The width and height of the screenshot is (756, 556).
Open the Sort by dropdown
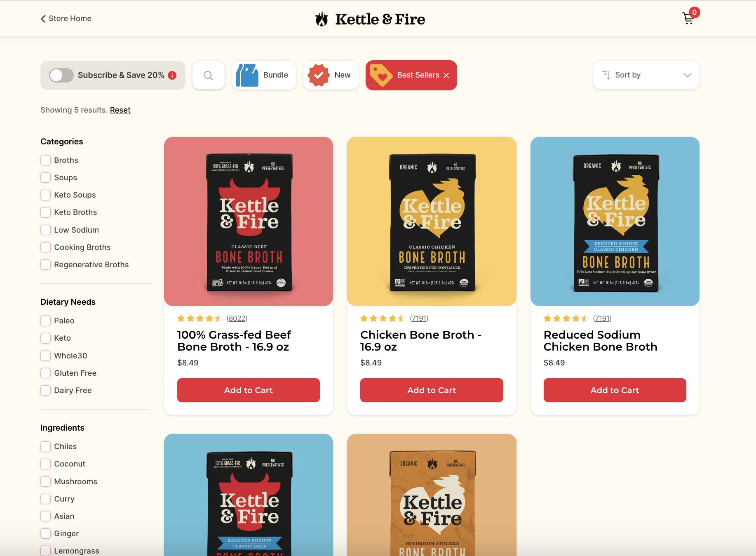(x=646, y=75)
